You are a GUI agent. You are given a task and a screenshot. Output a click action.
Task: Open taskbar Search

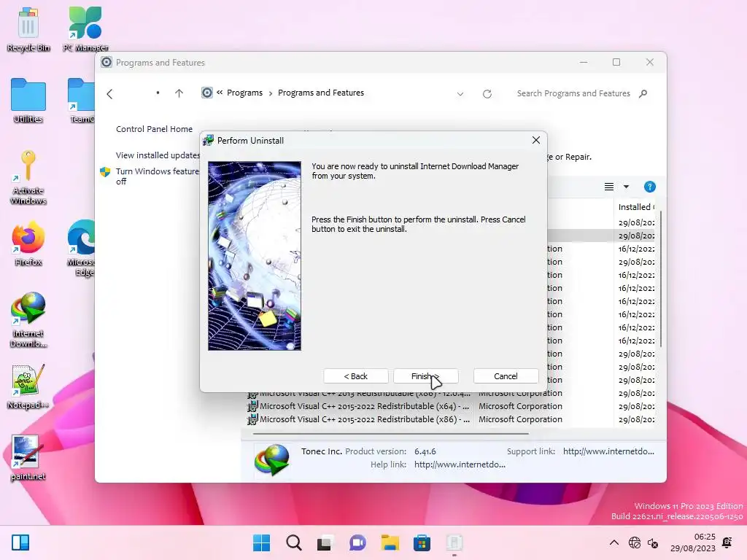click(293, 542)
